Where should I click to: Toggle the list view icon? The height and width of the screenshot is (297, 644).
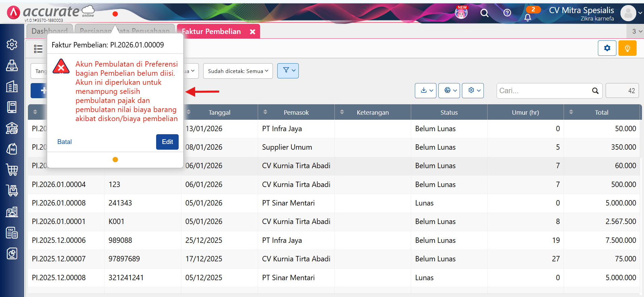click(38, 49)
